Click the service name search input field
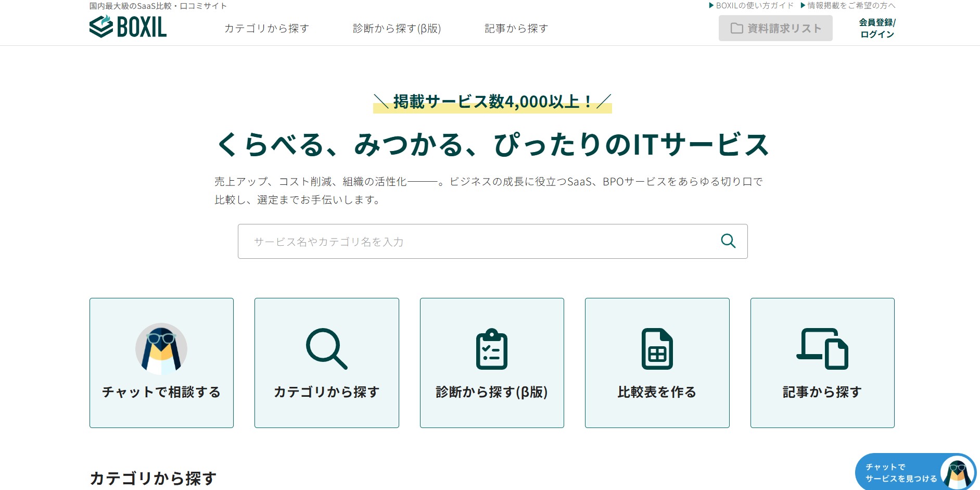This screenshot has width=980, height=490. coord(468,241)
